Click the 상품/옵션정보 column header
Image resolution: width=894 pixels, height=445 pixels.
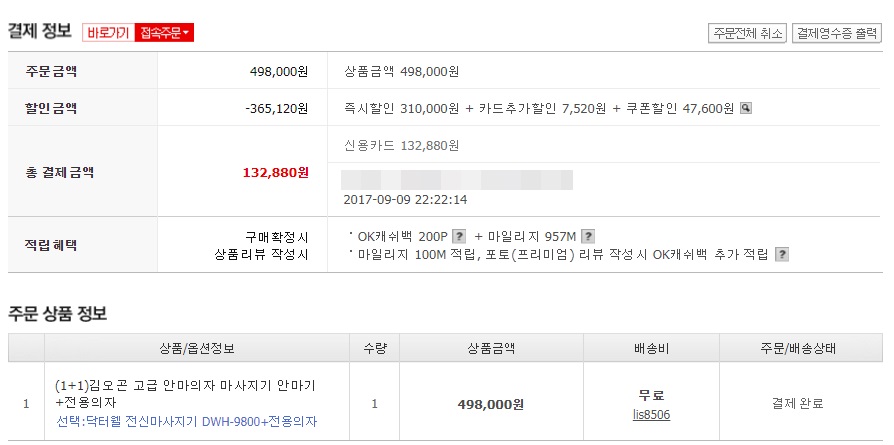point(197,348)
